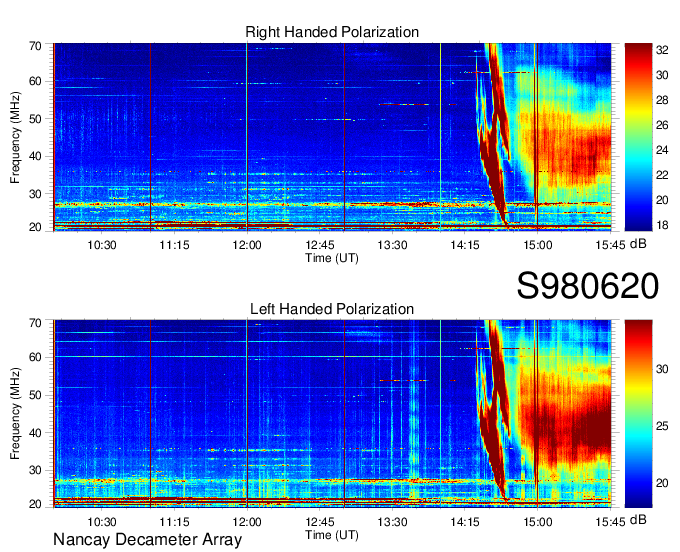Image resolution: width=680 pixels, height=552 pixels.
Task: Click the 11:15 time tick on Left Handed plot
Action: [174, 522]
